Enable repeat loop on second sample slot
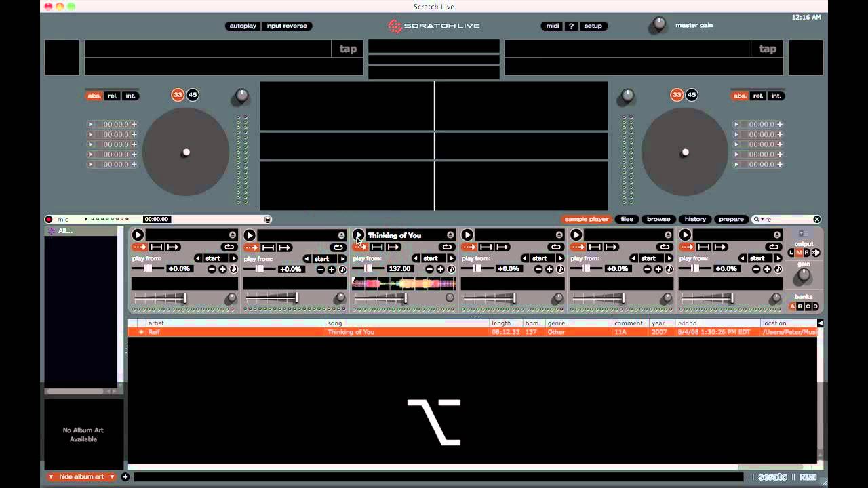This screenshot has height=488, width=868. tap(338, 247)
